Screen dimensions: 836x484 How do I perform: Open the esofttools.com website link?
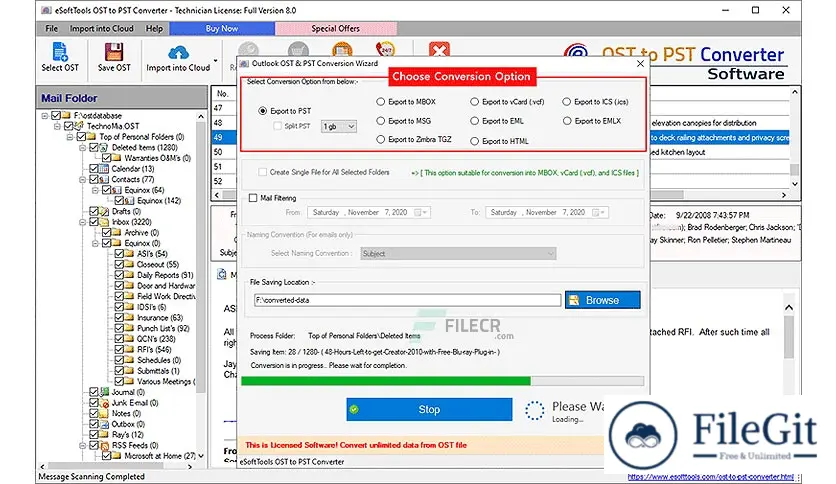tap(710, 477)
